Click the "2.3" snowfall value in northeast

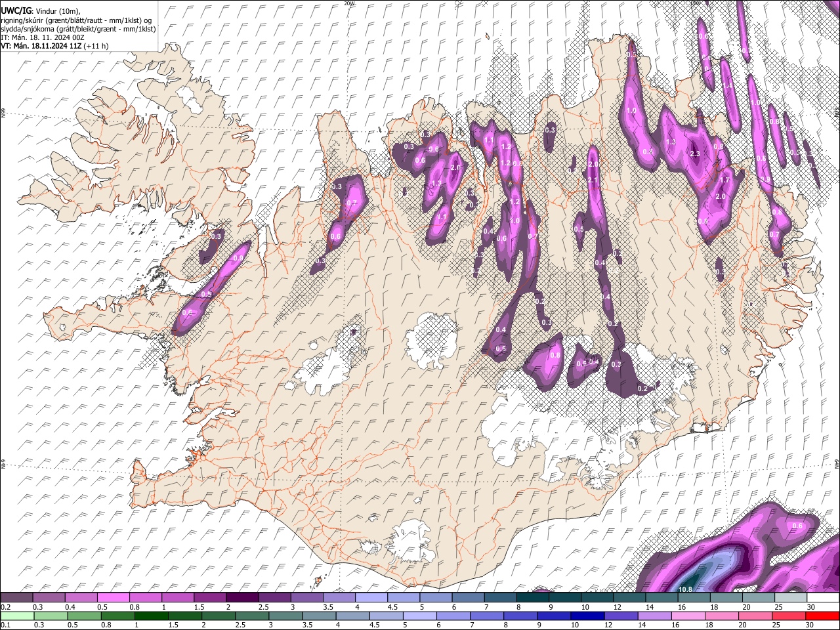696,154
